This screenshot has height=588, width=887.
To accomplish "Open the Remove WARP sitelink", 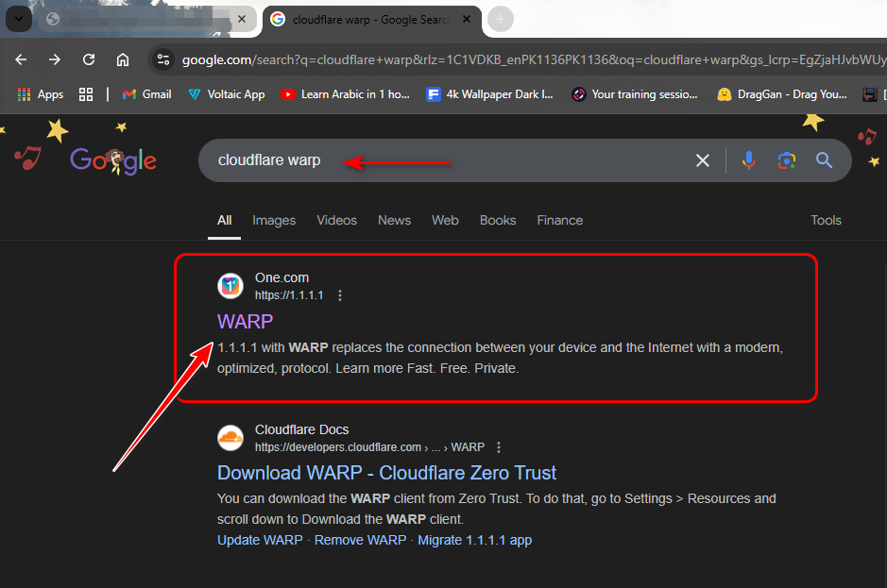I will point(360,541).
